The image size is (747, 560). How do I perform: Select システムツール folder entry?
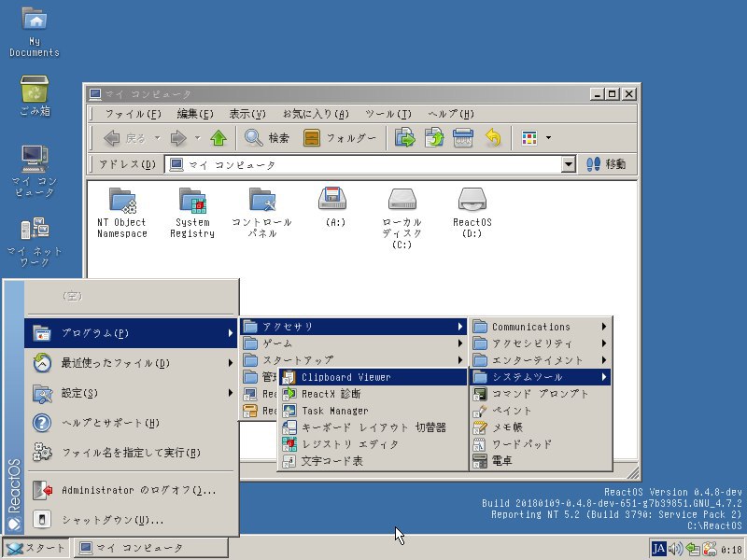[x=541, y=377]
